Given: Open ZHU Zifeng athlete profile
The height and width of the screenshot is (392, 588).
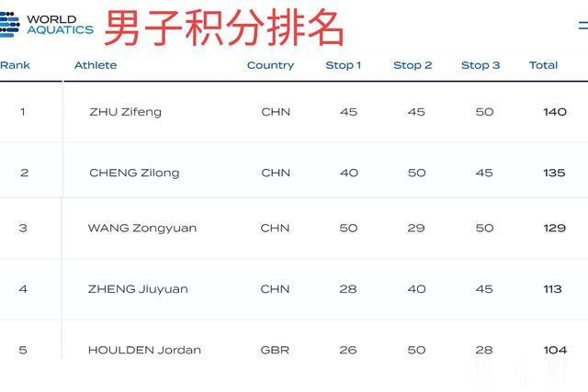Looking at the screenshot, I should point(126,112).
